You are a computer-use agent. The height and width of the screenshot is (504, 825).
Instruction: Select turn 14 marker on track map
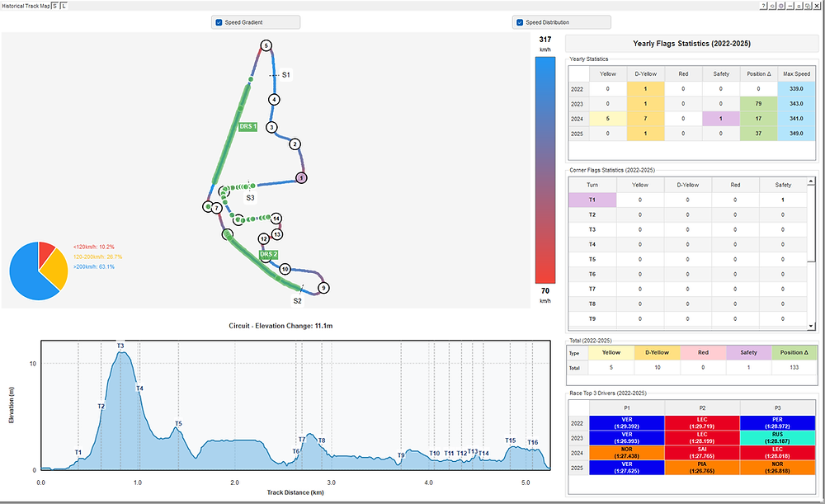click(276, 219)
